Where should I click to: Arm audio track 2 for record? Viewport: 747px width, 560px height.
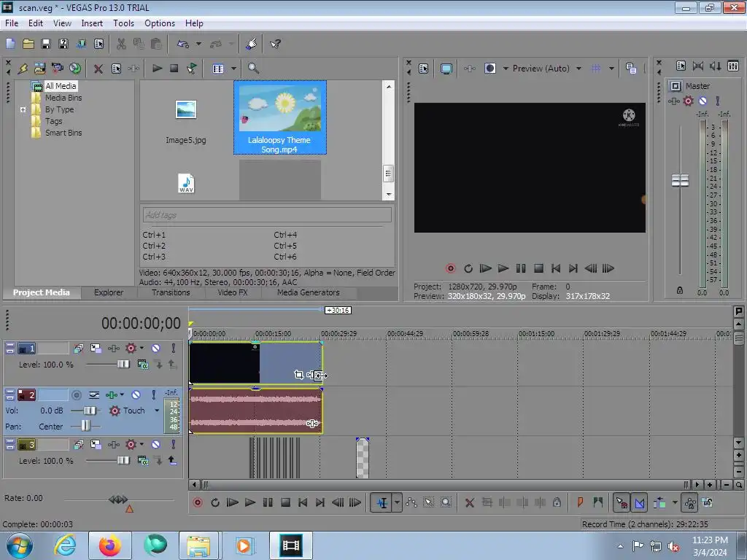pos(76,394)
